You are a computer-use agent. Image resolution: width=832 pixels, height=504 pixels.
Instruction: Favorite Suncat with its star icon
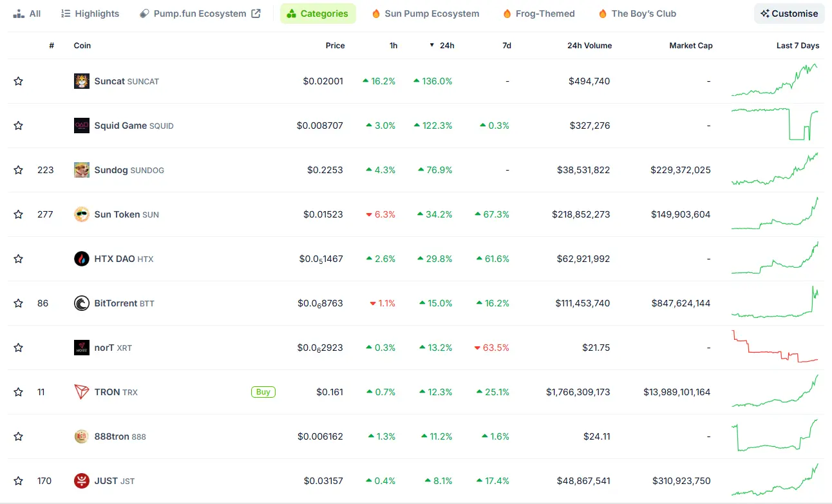tap(18, 81)
